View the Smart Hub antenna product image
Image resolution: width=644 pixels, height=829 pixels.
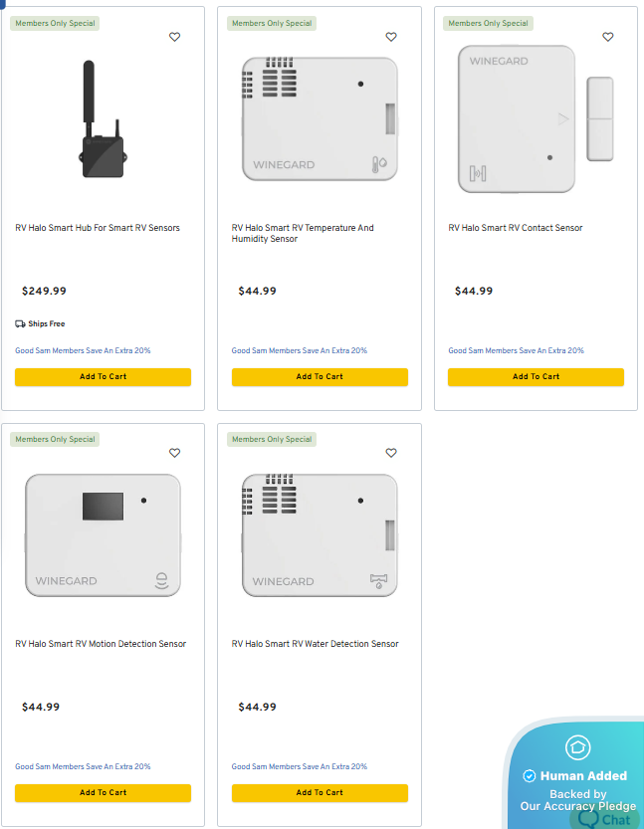click(x=104, y=119)
